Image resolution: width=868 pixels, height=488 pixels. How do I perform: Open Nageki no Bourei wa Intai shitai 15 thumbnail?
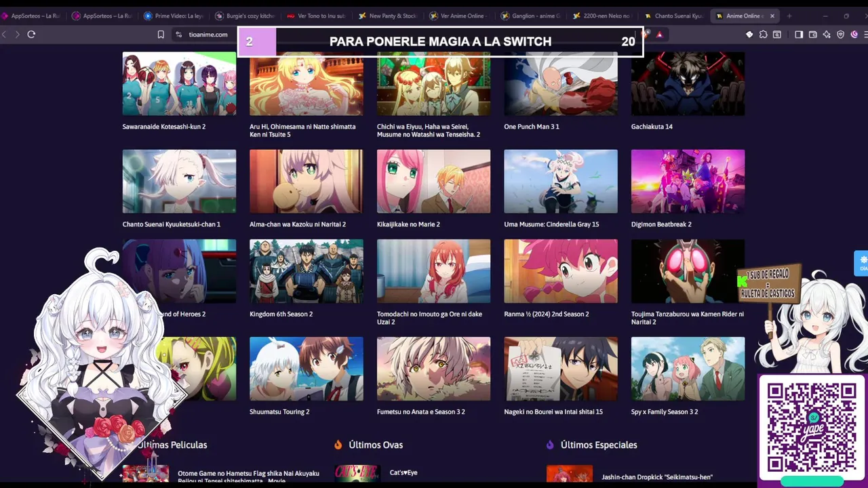561,369
